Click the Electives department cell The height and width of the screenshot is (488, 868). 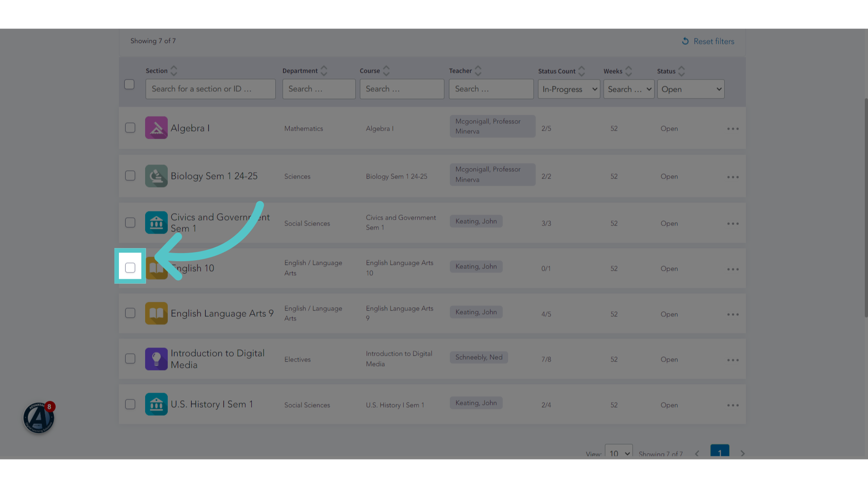[297, 360]
